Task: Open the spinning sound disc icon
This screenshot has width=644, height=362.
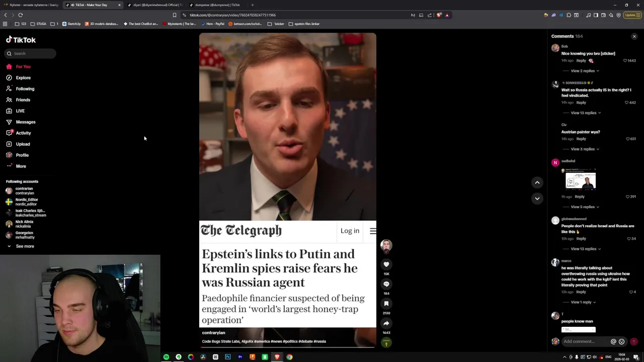Action: [x=386, y=343]
